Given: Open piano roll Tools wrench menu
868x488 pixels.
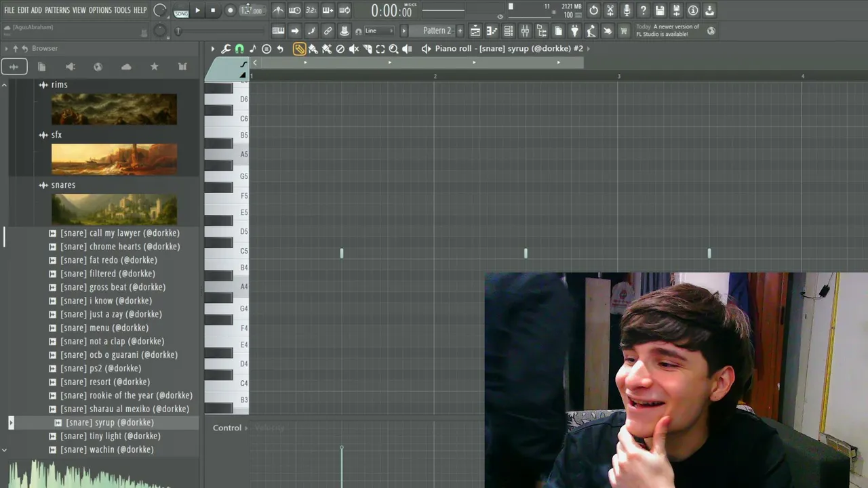Looking at the screenshot, I should pos(226,49).
